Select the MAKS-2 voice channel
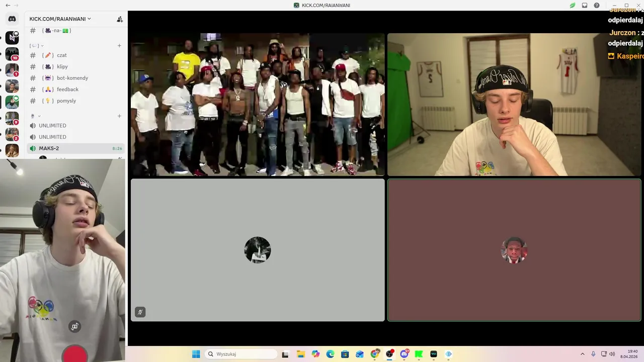The width and height of the screenshot is (644, 362). (x=75, y=148)
